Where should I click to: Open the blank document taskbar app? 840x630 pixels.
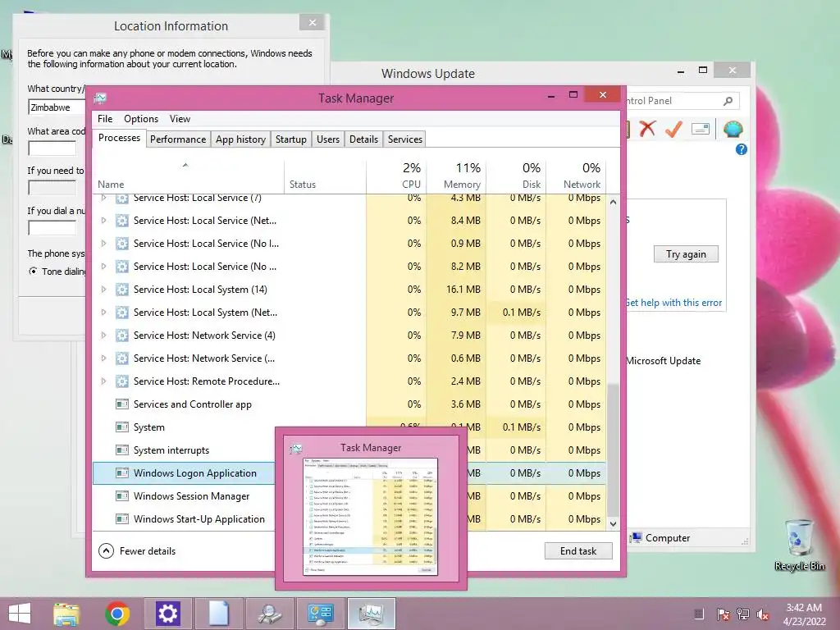(218, 614)
